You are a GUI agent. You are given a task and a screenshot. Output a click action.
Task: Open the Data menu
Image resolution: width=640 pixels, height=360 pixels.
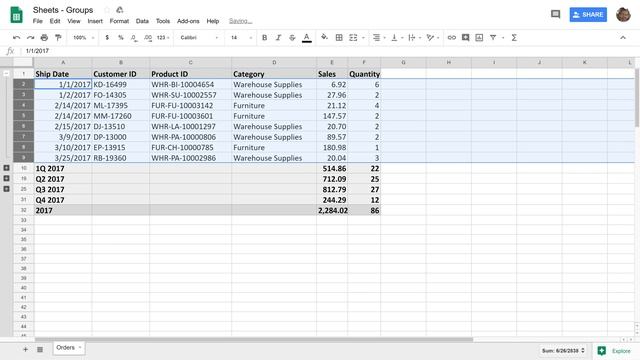(x=142, y=21)
